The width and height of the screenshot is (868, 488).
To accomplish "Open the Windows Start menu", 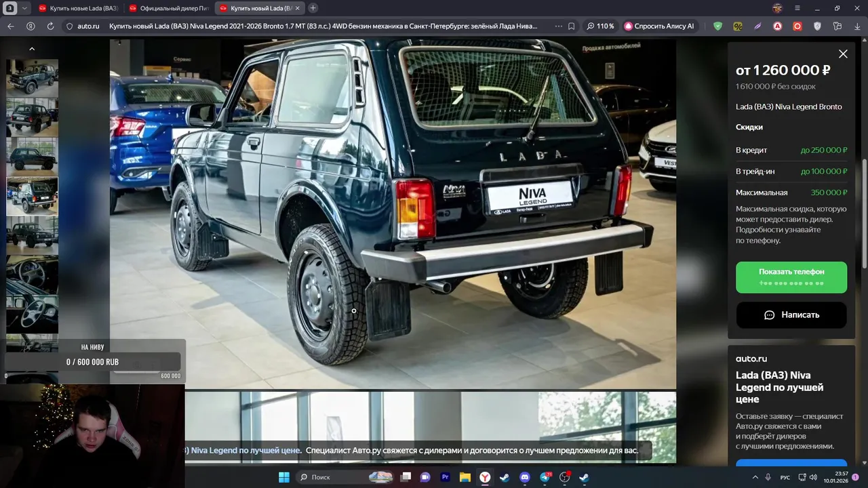I will (284, 477).
